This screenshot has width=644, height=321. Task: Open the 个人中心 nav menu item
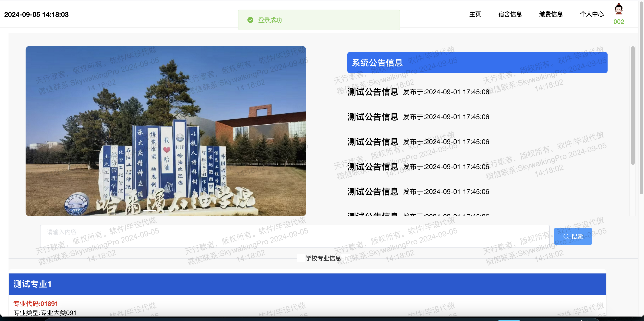tap(592, 14)
